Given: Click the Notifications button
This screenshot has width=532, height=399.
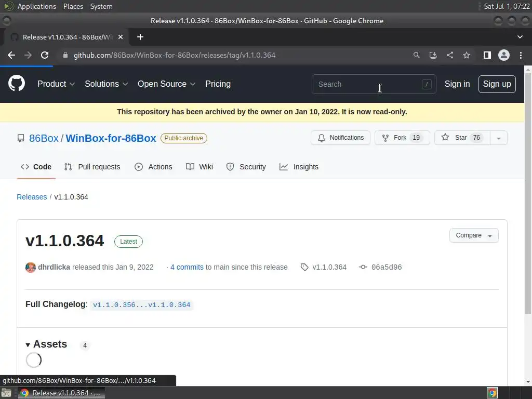Looking at the screenshot, I should 340,138.
